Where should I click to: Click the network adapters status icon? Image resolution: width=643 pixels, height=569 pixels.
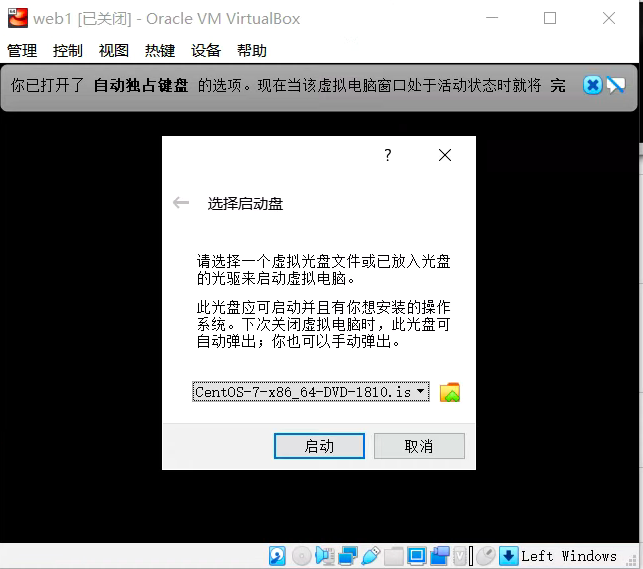pyautogui.click(x=348, y=556)
